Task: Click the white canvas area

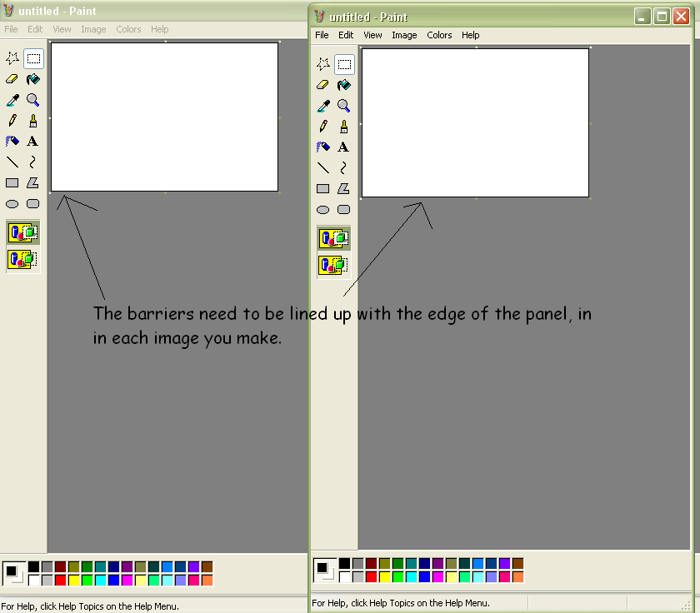Action: click(x=475, y=121)
